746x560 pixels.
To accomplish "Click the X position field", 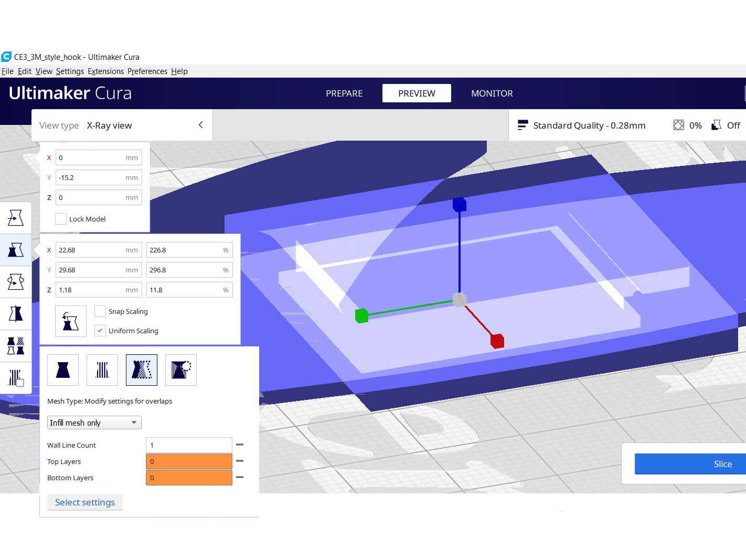I will 99,157.
